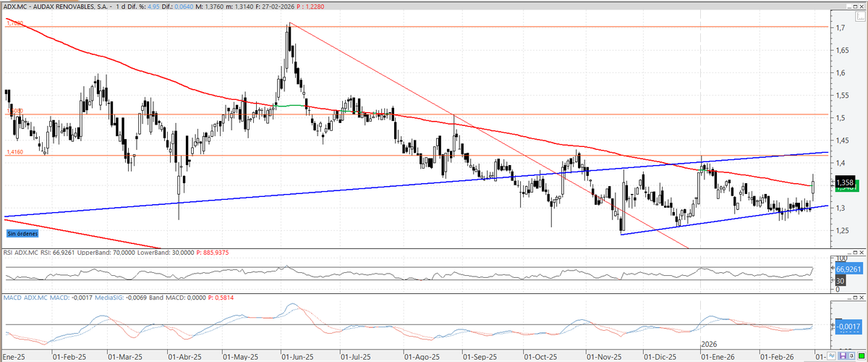Click the wavy-lines chart icon beside the date axis

click(x=831, y=355)
